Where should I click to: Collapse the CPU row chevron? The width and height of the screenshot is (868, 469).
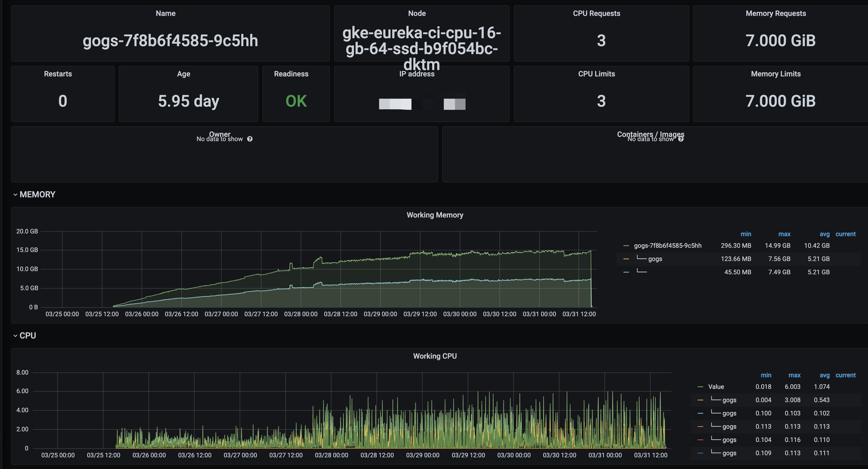click(x=15, y=336)
